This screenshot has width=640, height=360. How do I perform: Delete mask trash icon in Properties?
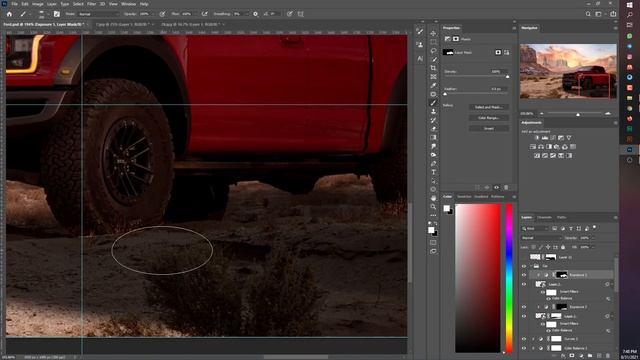506,187
